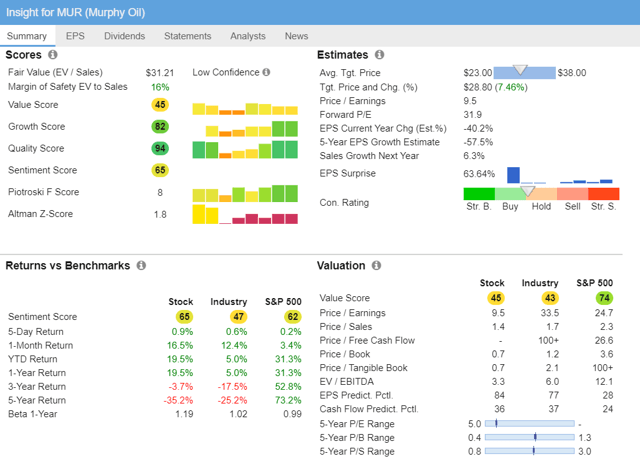Click the 5-Year P/B Range bar marker
The height and width of the screenshot is (464, 640).
(x=535, y=437)
